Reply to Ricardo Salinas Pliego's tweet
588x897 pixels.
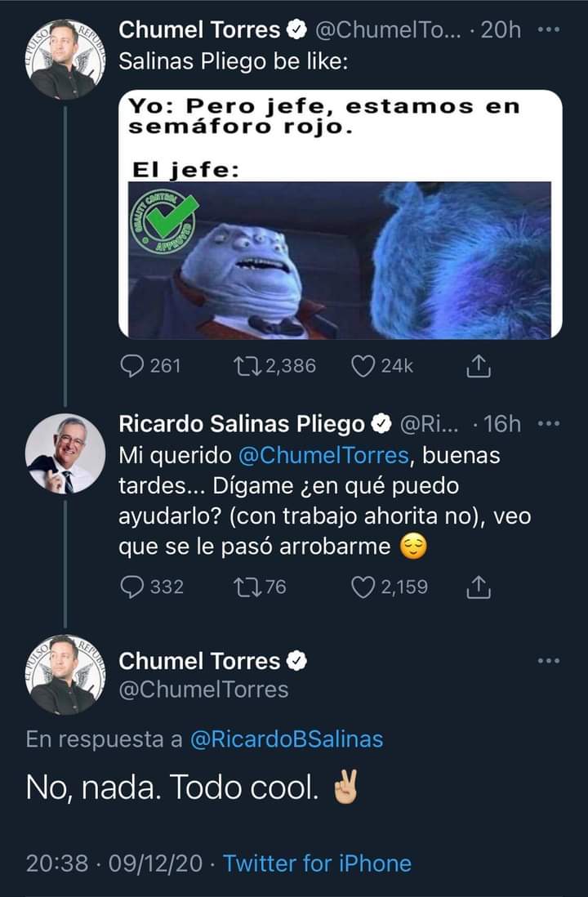(131, 587)
